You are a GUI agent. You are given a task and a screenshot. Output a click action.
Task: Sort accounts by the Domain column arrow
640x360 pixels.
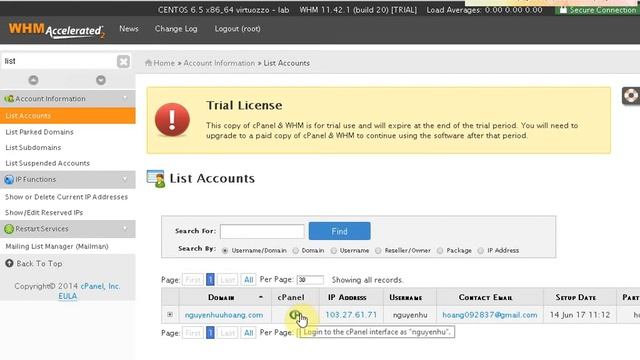click(x=261, y=297)
